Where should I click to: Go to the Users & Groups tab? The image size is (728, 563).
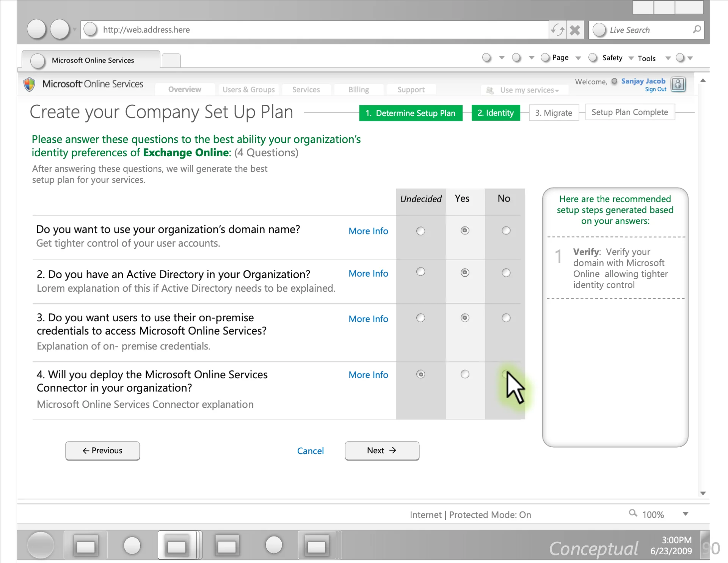click(x=248, y=90)
